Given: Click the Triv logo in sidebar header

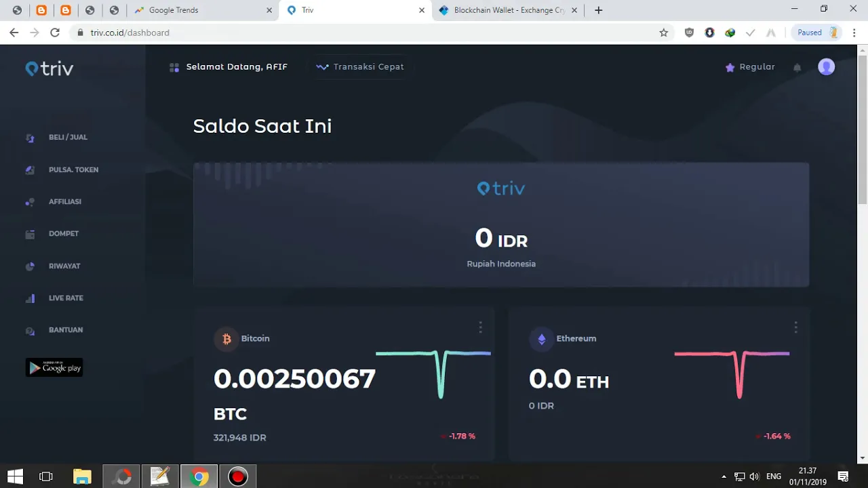Looking at the screenshot, I should (50, 68).
